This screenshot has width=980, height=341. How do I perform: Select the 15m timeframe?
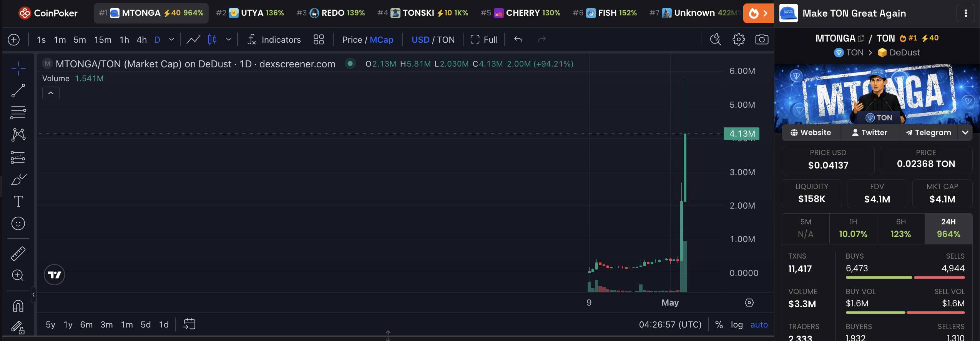103,40
